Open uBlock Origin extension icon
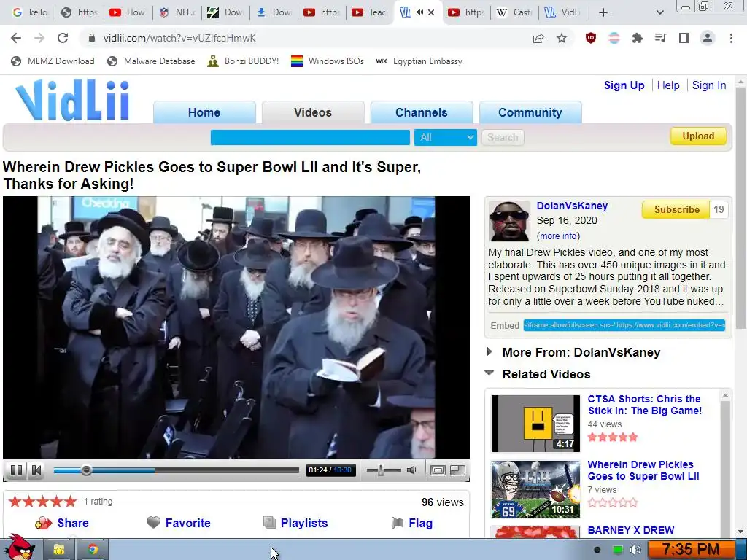The width and height of the screenshot is (747, 560). pos(591,38)
